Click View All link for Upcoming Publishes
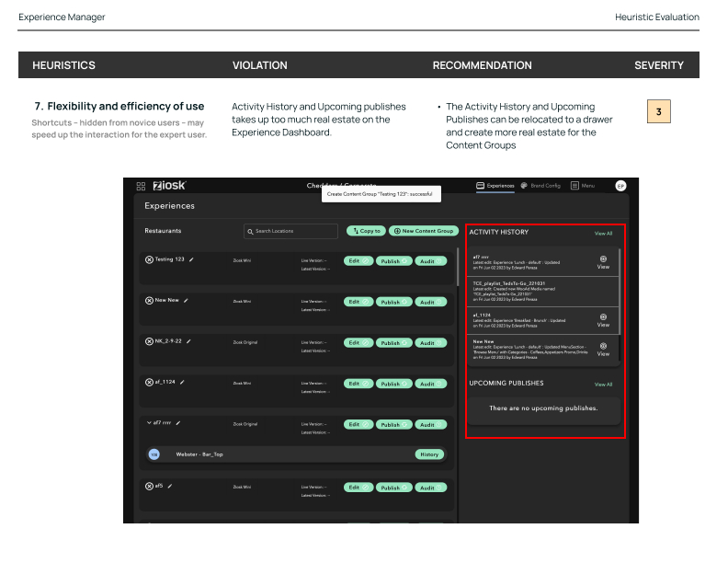 pyautogui.click(x=603, y=385)
